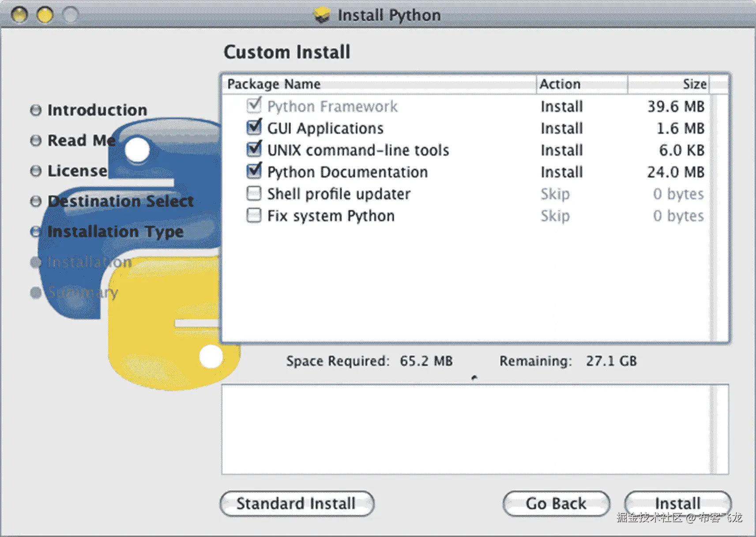Click the Summary step bullet icon
The height and width of the screenshot is (537, 756).
[35, 292]
